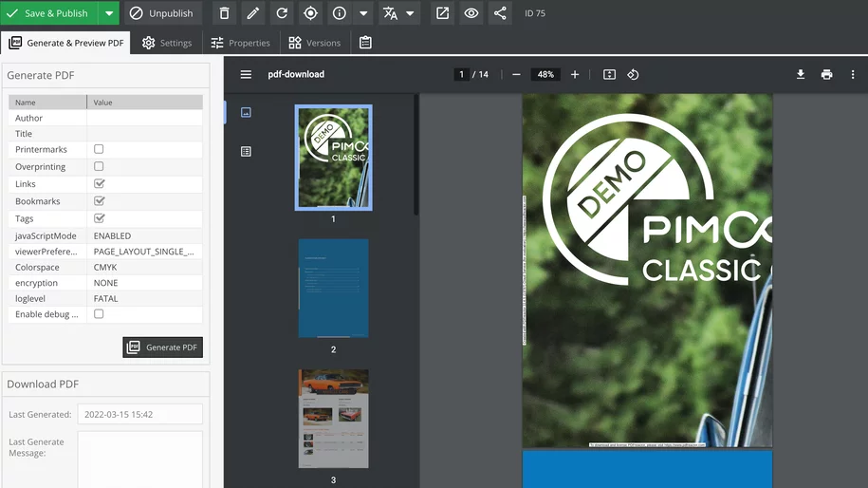The height and width of the screenshot is (488, 868).
Task: Rotate the PDF page counterclockwise
Action: tap(633, 74)
